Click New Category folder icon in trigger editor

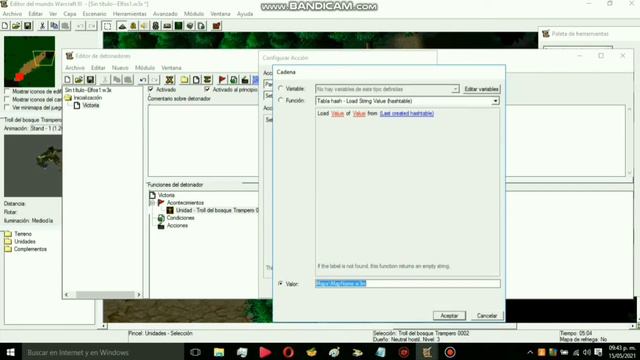tap(184, 80)
